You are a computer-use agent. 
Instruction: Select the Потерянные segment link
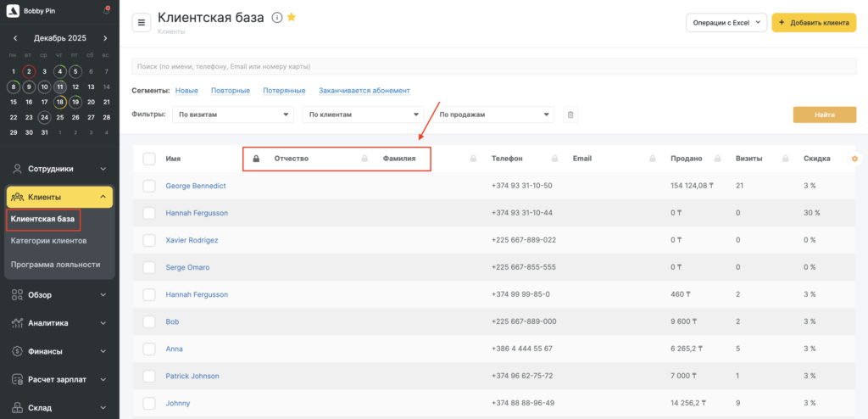tap(284, 91)
